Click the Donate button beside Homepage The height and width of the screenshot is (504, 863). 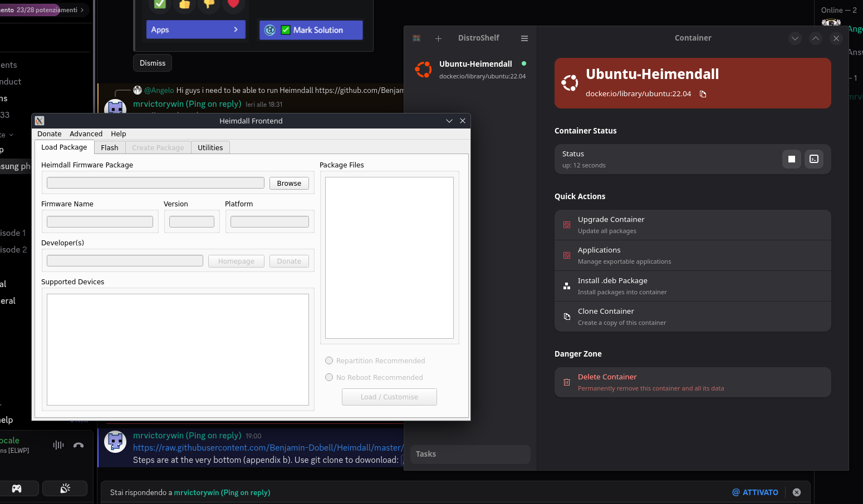289,261
